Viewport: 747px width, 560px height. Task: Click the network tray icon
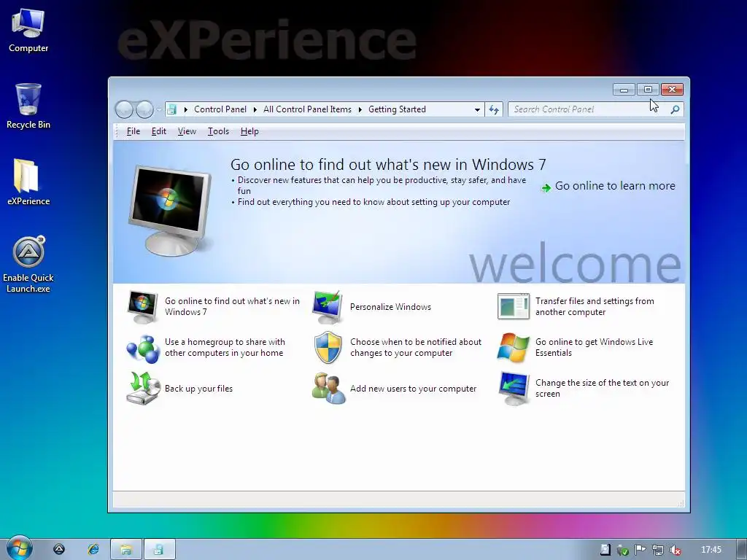pyautogui.click(x=657, y=550)
